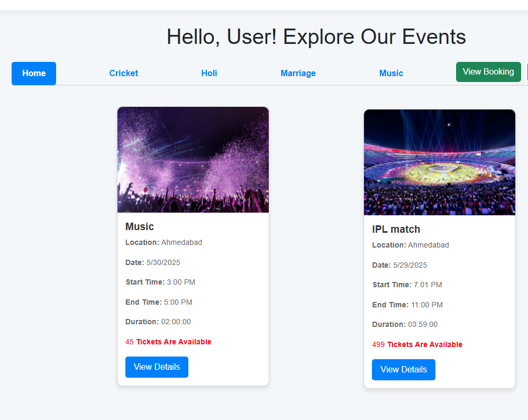The width and height of the screenshot is (528, 420).
Task: Click the Music card title
Action: click(x=140, y=227)
